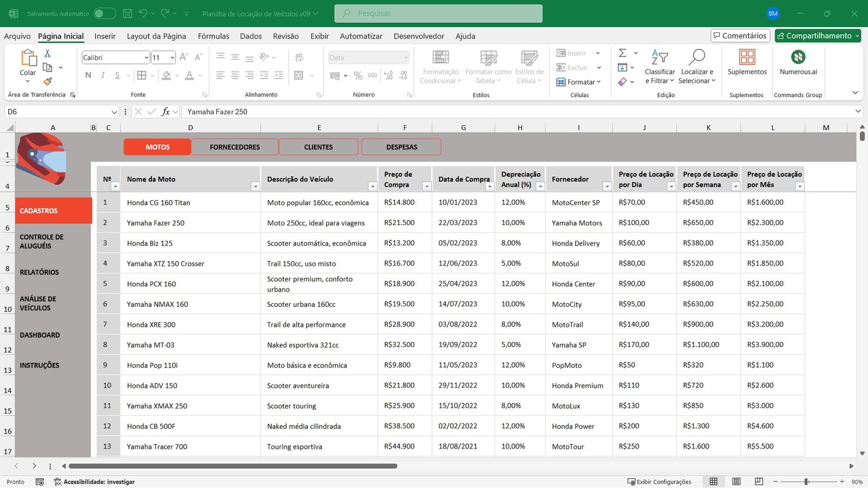868x488 pixels.
Task: Click the Pesquisar search field
Action: (438, 14)
